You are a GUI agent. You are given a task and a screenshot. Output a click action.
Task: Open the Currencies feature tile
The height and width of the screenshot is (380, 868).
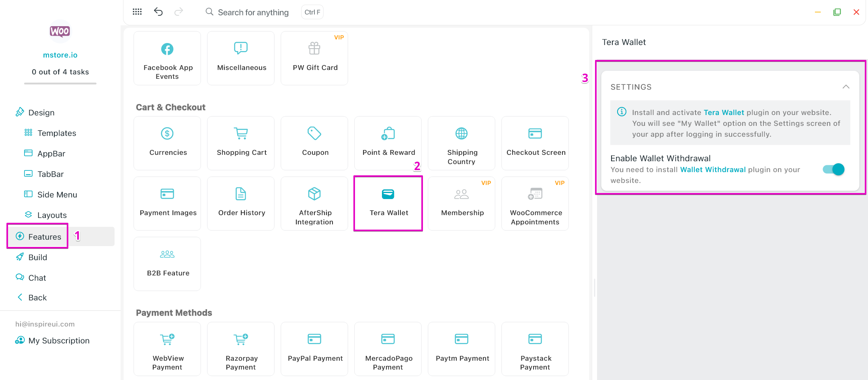(167, 143)
